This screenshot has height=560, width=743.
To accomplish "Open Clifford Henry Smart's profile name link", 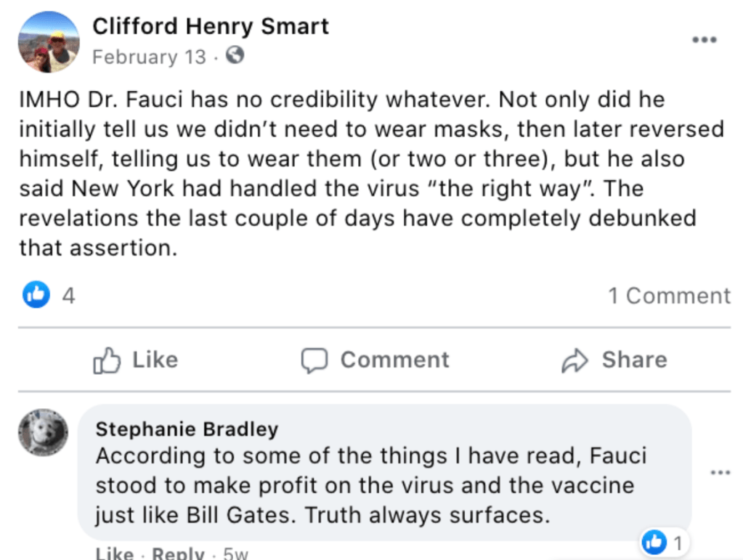I will (211, 27).
